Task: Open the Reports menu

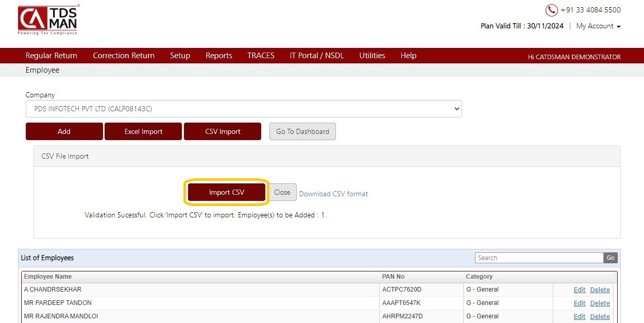Action: coord(219,56)
